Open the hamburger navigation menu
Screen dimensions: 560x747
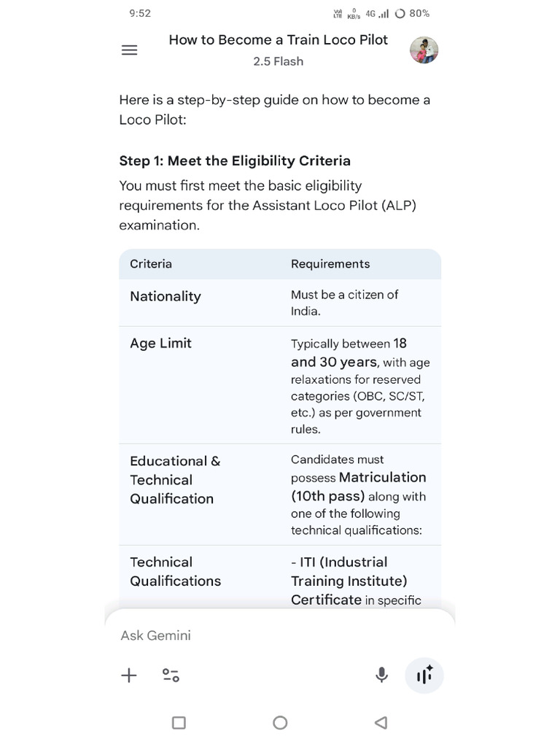coord(129,50)
